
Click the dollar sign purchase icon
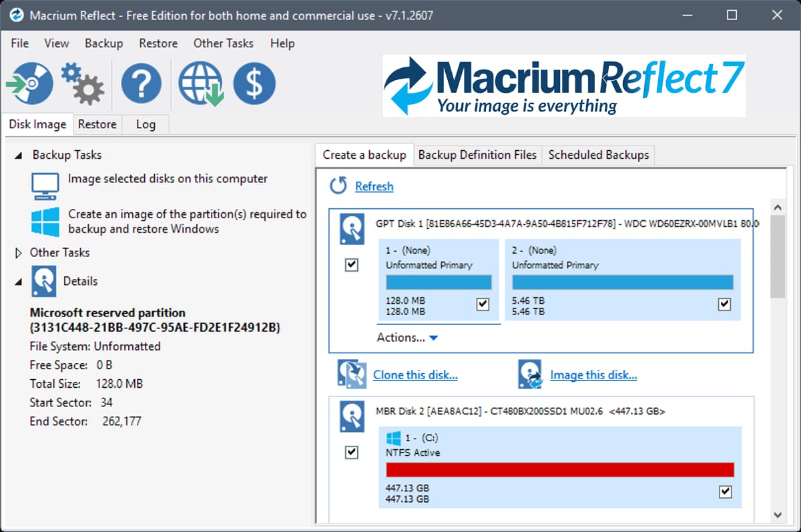[254, 83]
